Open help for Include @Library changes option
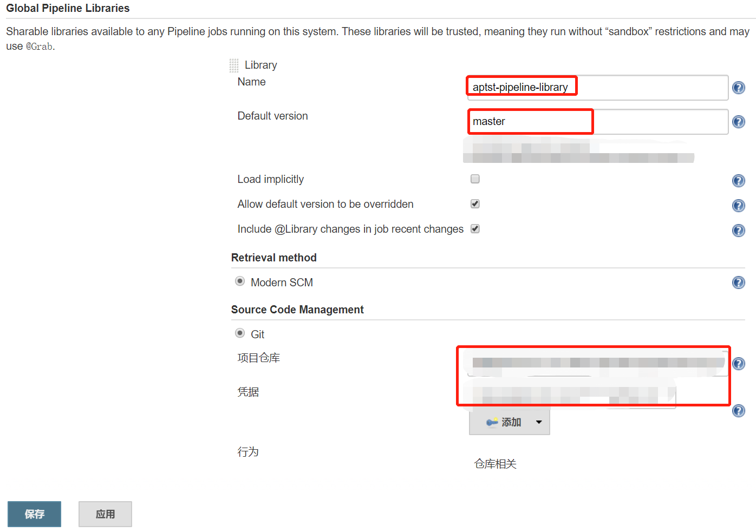 click(738, 231)
